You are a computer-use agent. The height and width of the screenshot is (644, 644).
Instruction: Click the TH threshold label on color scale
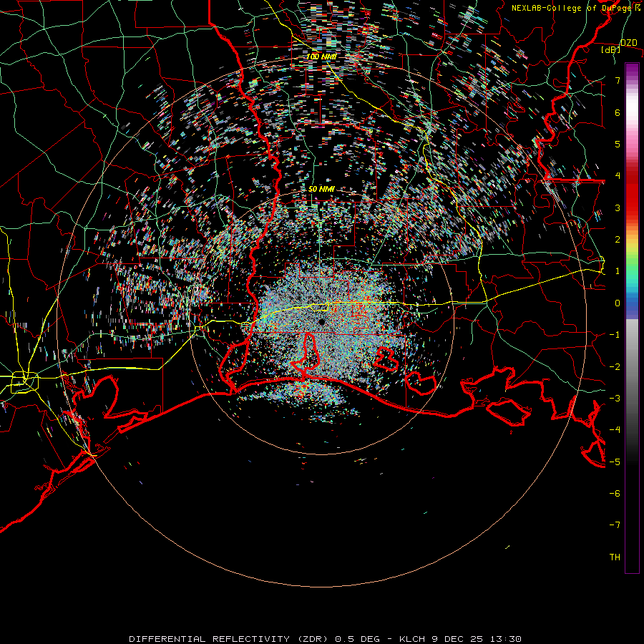click(615, 557)
